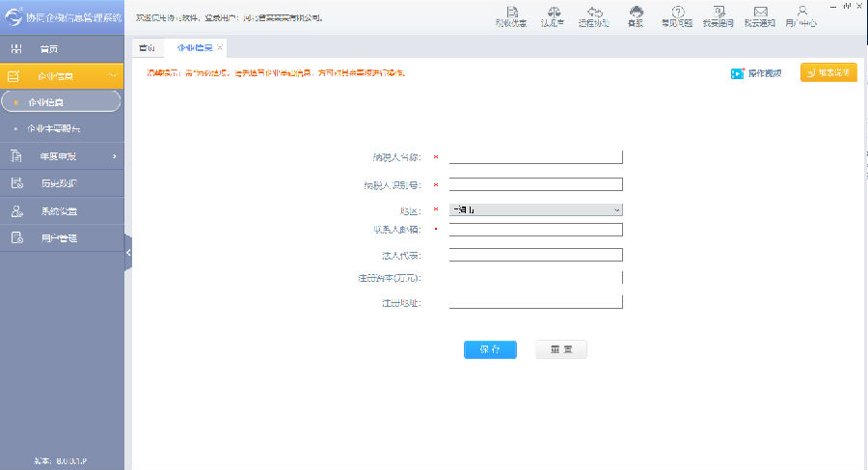Start 远程协助 remote assistance
The height and width of the screenshot is (470, 868).
[x=594, y=16]
